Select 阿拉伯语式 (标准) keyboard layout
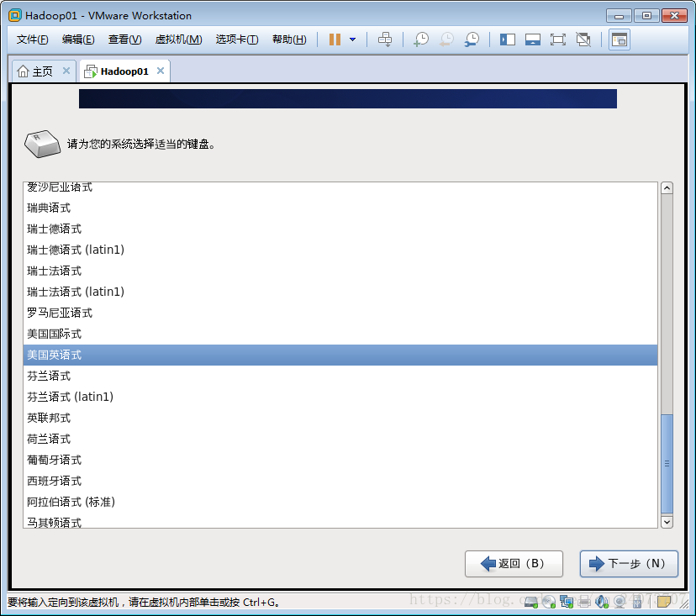Viewport: 696px width, 616px height. [x=340, y=502]
